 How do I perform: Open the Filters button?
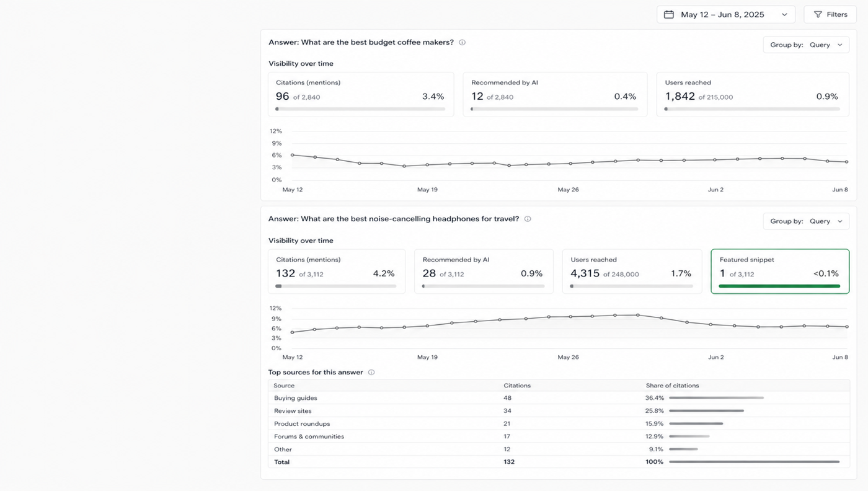[830, 14]
